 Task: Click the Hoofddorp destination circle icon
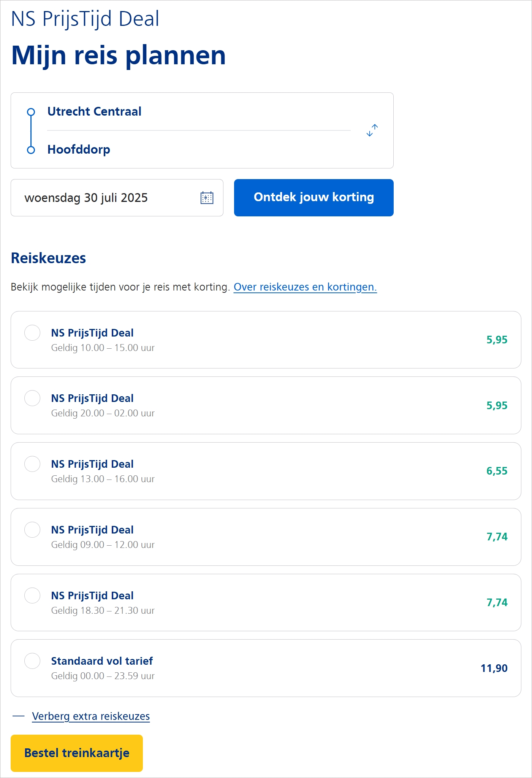click(x=31, y=150)
